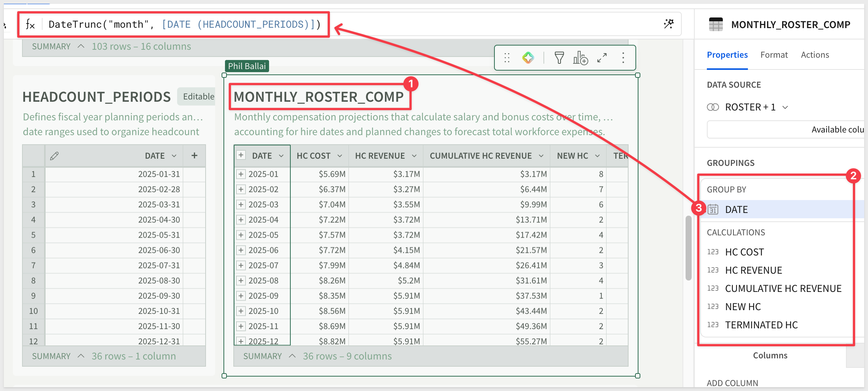The image size is (868, 391).
Task: Click the fx formula icon
Action: click(x=30, y=24)
